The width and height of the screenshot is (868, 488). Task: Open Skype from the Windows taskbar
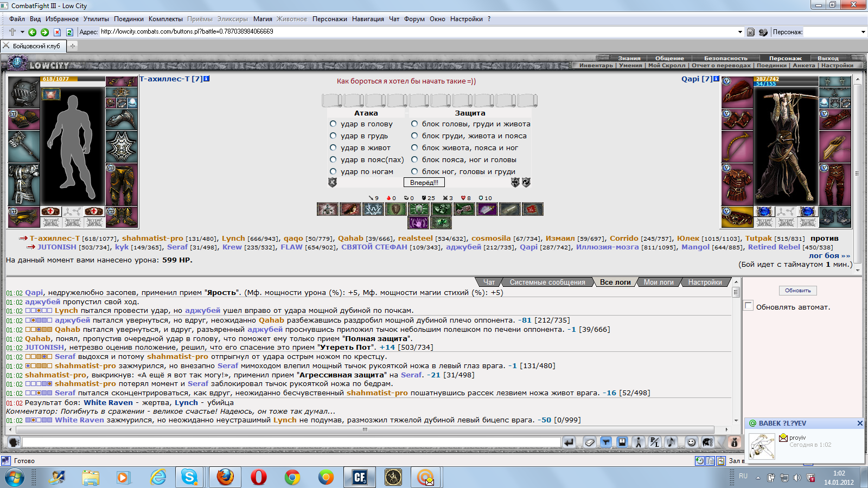[189, 477]
